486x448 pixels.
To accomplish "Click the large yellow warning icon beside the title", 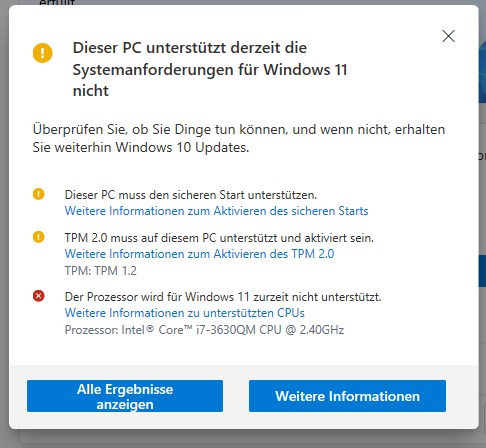I will tap(43, 53).
